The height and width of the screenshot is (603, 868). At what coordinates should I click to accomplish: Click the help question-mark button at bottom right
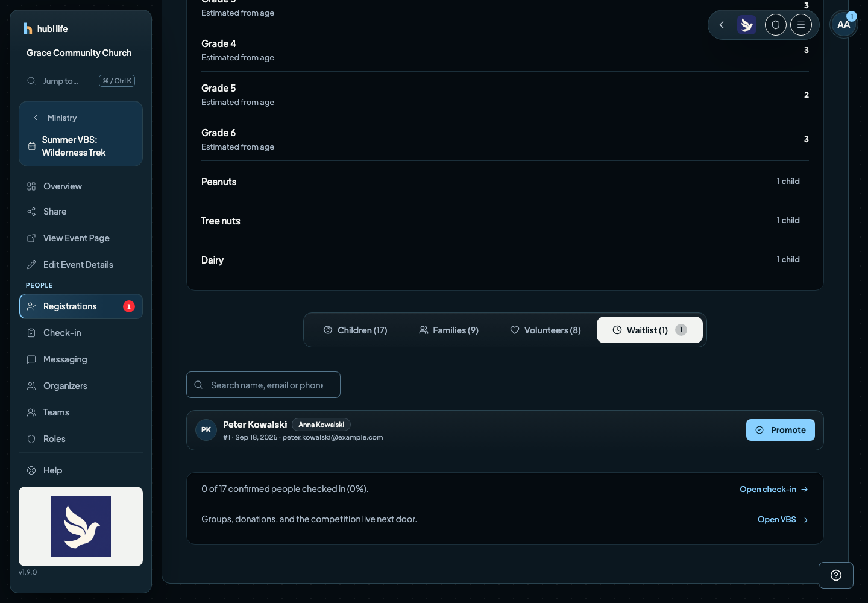(836, 575)
